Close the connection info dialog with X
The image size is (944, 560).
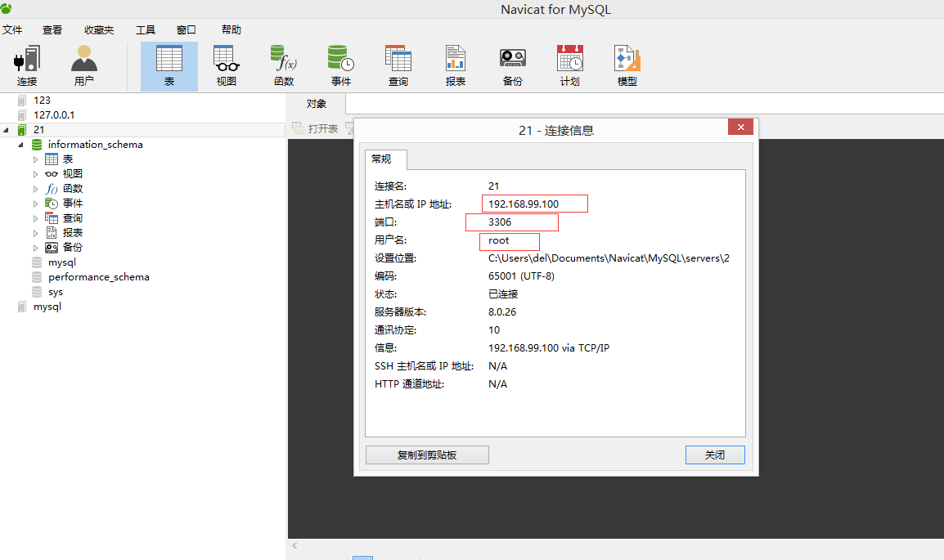tap(740, 127)
